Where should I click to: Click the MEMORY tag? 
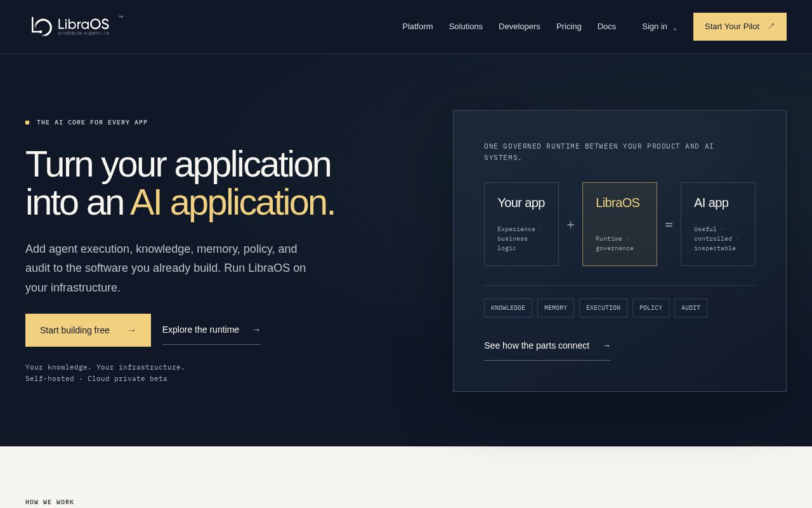click(x=556, y=308)
